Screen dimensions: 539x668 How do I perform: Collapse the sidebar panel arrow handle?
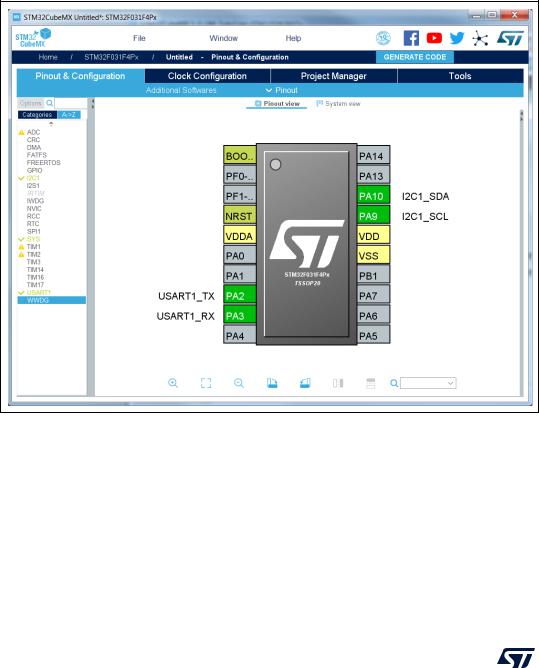click(92, 104)
